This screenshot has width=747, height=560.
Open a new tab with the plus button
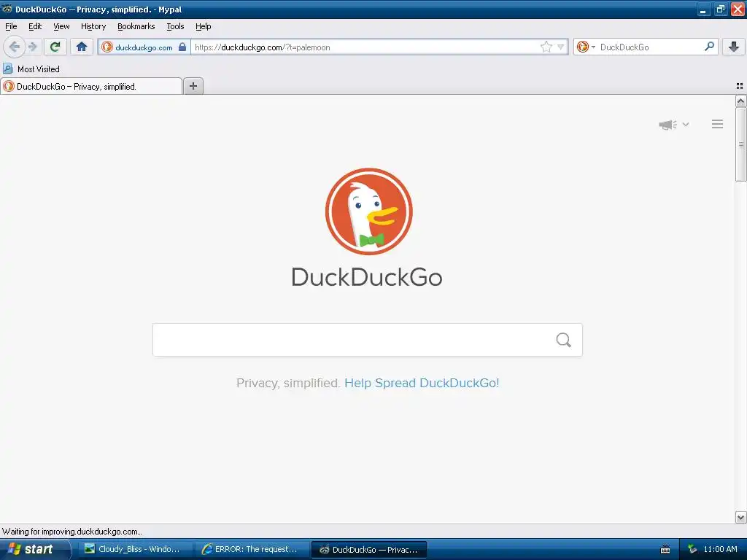pos(193,86)
